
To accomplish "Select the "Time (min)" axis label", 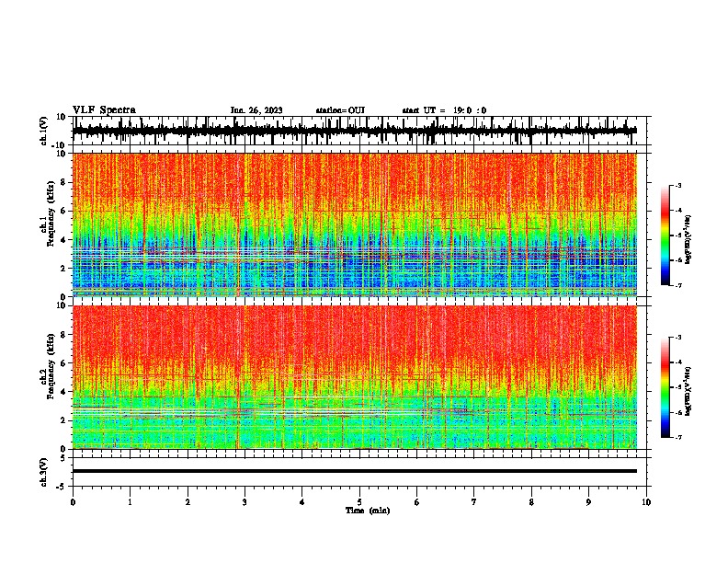I will point(368,511).
